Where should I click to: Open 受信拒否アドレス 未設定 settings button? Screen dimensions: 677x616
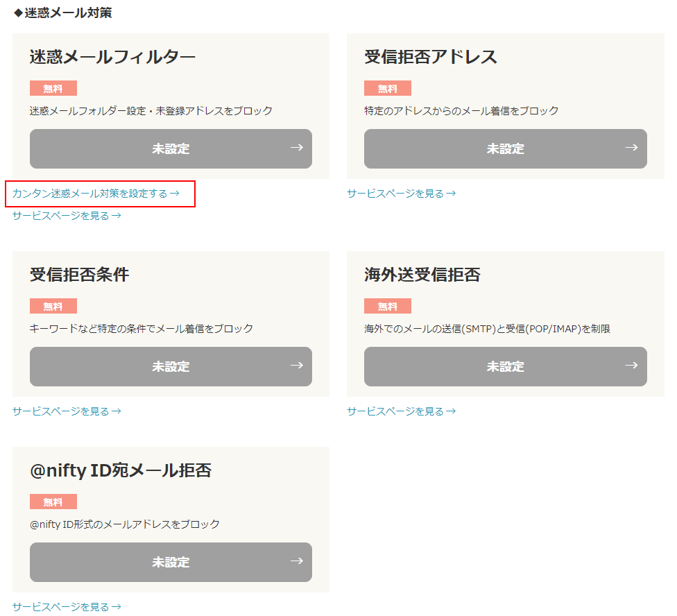click(506, 149)
